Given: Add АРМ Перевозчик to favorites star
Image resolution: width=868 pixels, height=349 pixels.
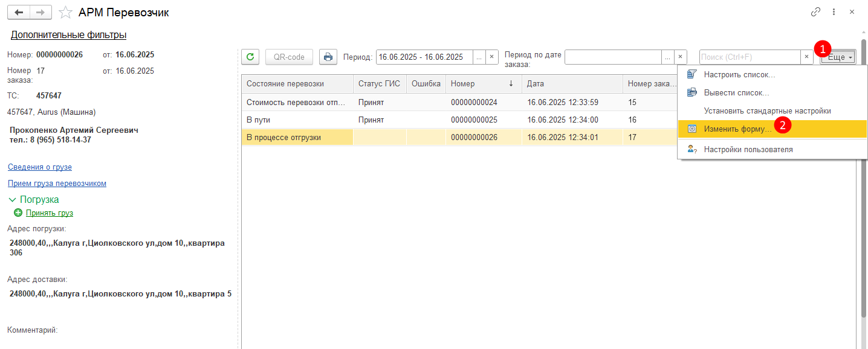Looking at the screenshot, I should pos(65,12).
